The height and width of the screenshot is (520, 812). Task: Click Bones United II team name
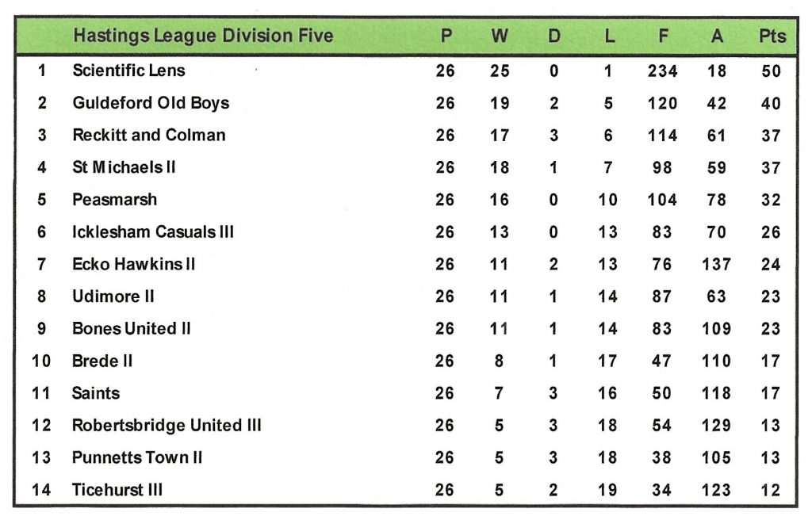pyautogui.click(x=132, y=329)
